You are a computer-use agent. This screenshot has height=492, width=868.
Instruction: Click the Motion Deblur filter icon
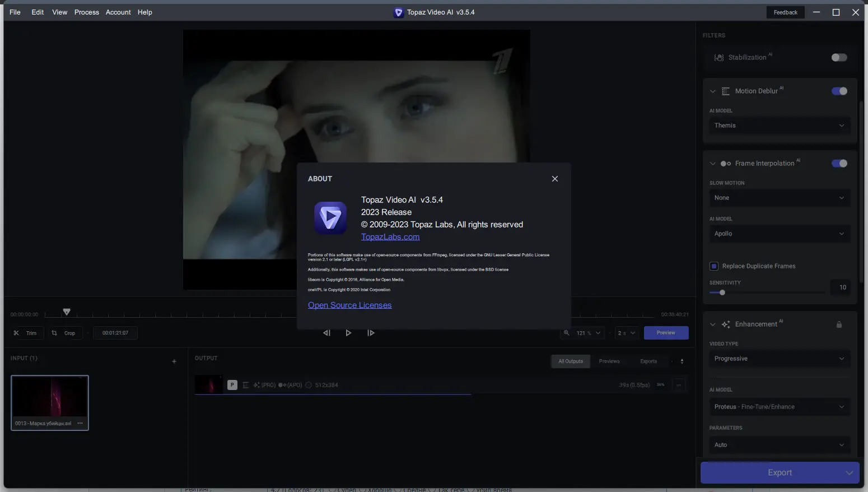click(x=726, y=91)
